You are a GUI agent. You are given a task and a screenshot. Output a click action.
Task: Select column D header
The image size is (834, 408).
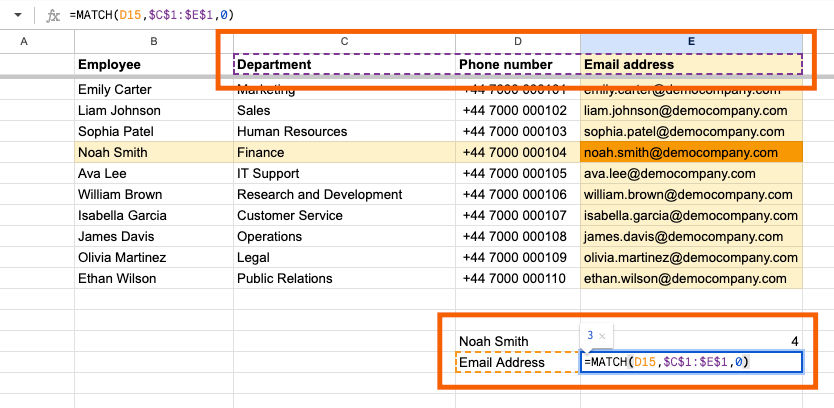pos(518,41)
